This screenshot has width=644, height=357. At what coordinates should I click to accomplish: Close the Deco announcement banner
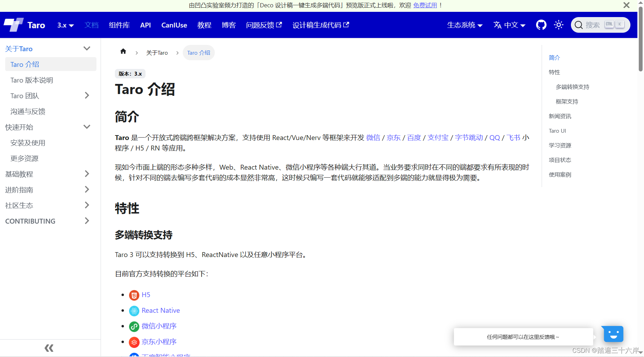tap(626, 5)
